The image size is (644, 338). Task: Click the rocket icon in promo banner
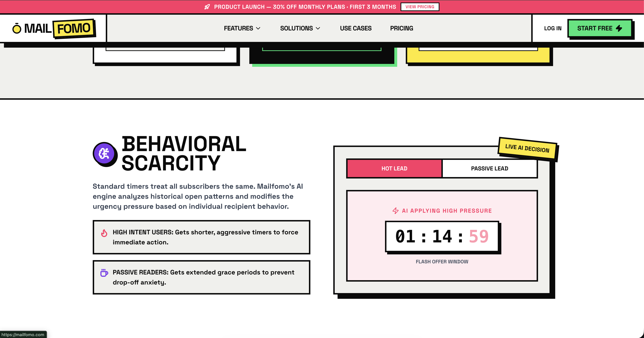207,7
